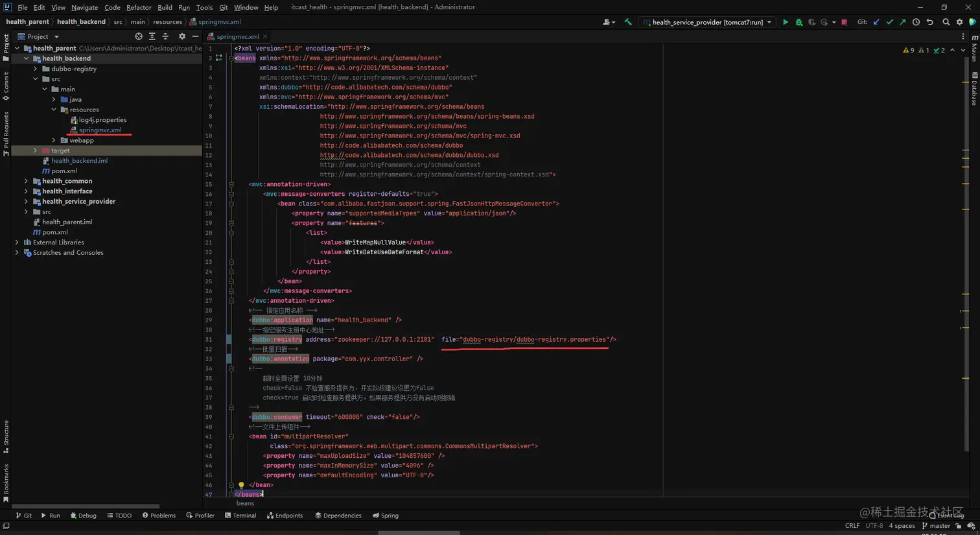Click the intention light bulb on line 46

(241, 484)
